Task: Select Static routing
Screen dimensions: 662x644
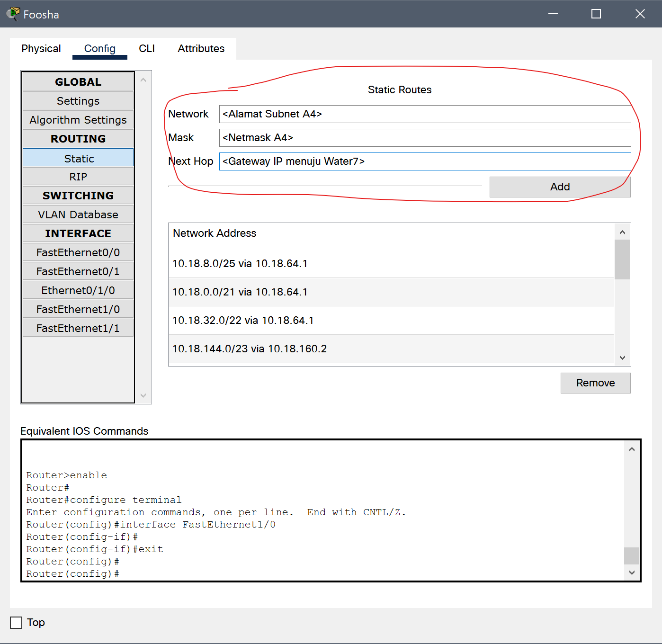Action: coord(78,158)
